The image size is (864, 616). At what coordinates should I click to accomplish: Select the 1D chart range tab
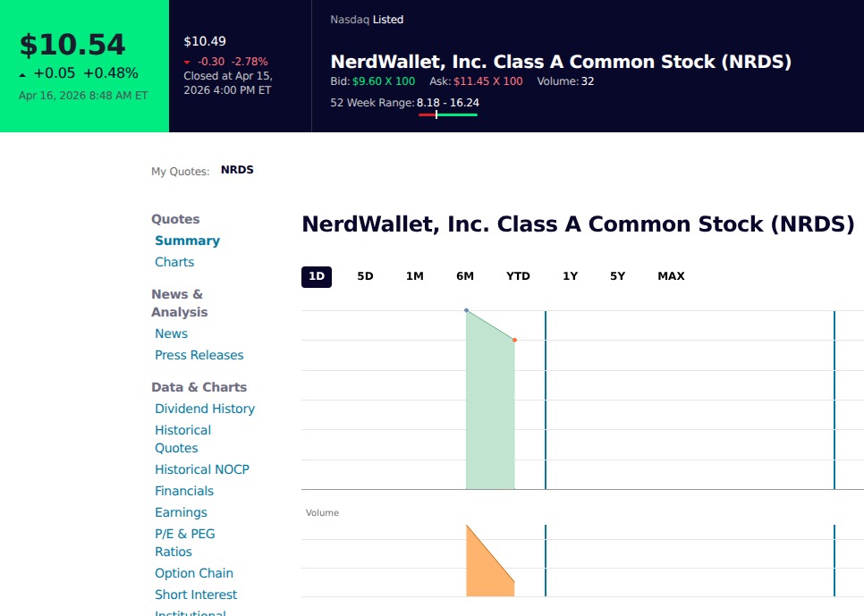(317, 276)
